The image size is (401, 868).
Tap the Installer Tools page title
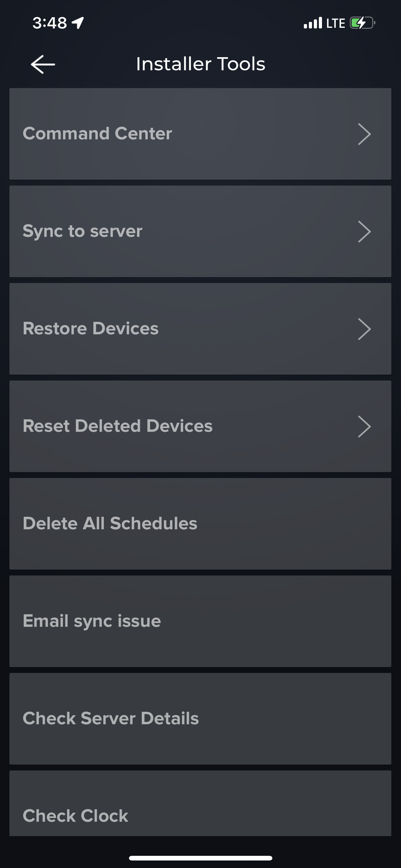pyautogui.click(x=201, y=64)
